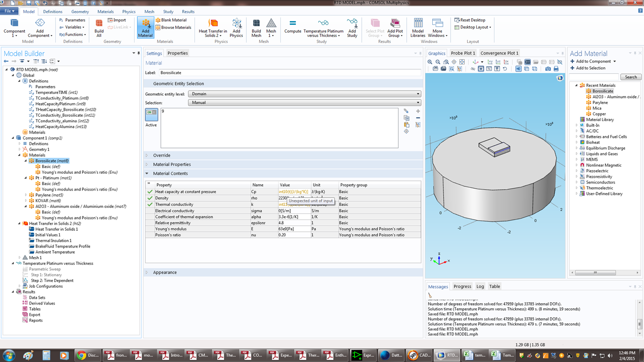Screen dimensions: 644x362
Task: Click Label field containing Borosilicate
Action: 290,73
